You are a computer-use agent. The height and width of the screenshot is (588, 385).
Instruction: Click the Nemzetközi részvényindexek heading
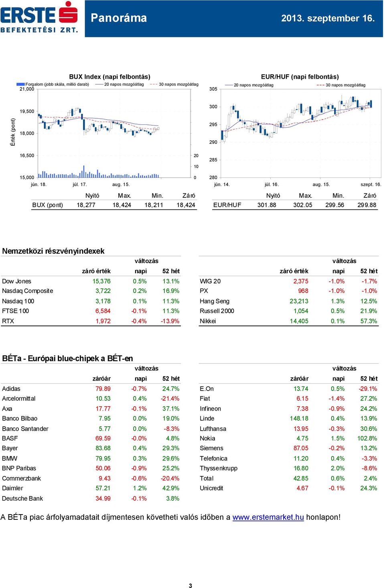coord(53,251)
